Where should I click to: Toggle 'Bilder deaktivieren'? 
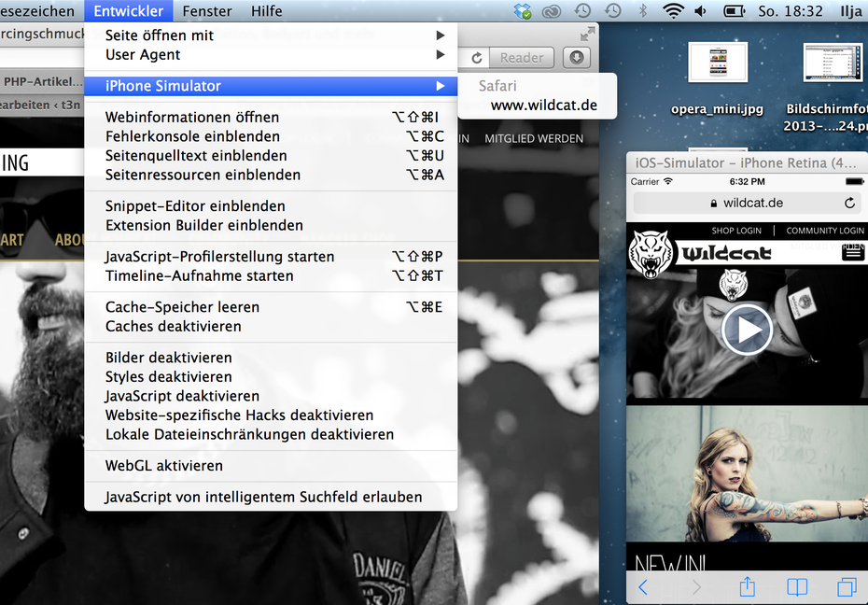click(271, 358)
